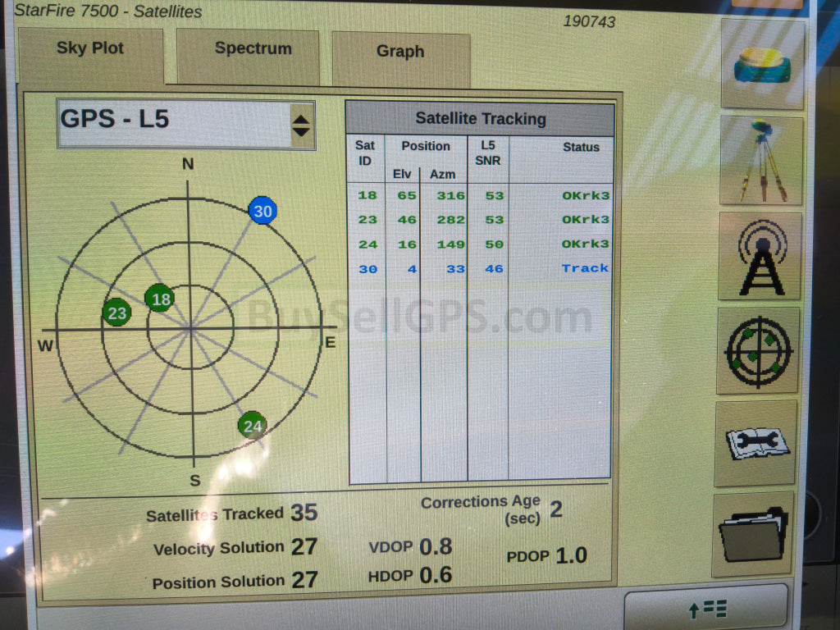Click the dropdown up/down arrow spinner
840x630 pixels.
coord(301,126)
